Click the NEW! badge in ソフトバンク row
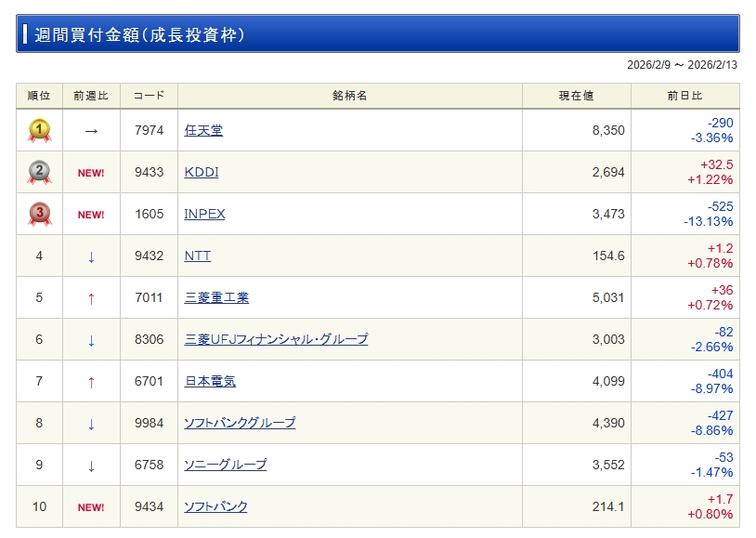The width and height of the screenshot is (756, 538). pos(91,507)
